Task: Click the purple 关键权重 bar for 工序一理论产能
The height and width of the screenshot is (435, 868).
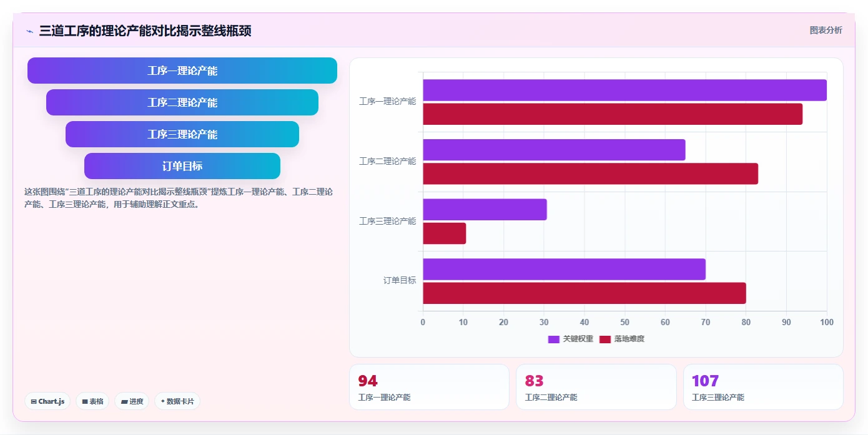Action: [624, 90]
